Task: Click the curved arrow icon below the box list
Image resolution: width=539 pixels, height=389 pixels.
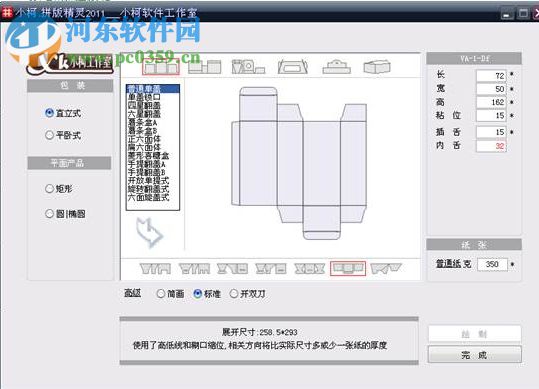Action: 149,232
